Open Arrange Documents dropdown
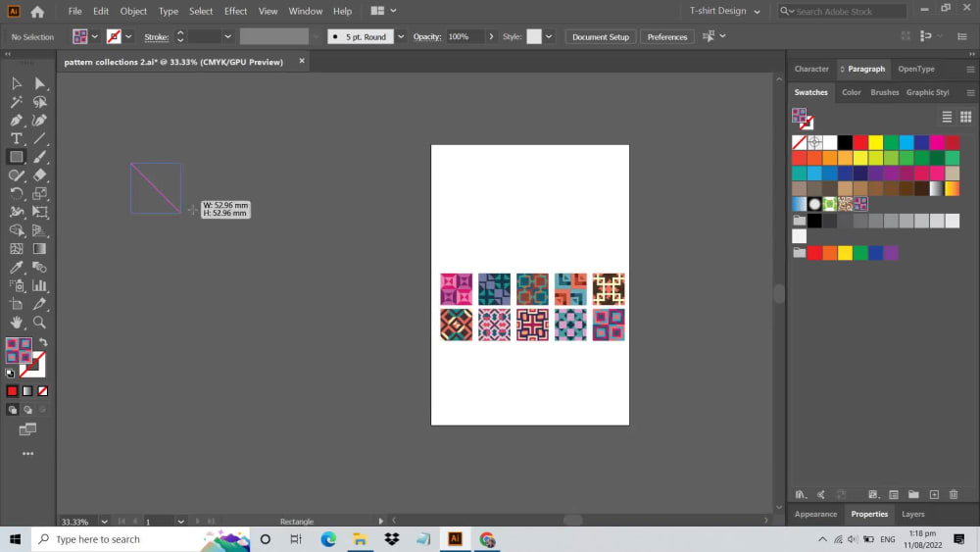The height and width of the screenshot is (552, 980). 383,11
